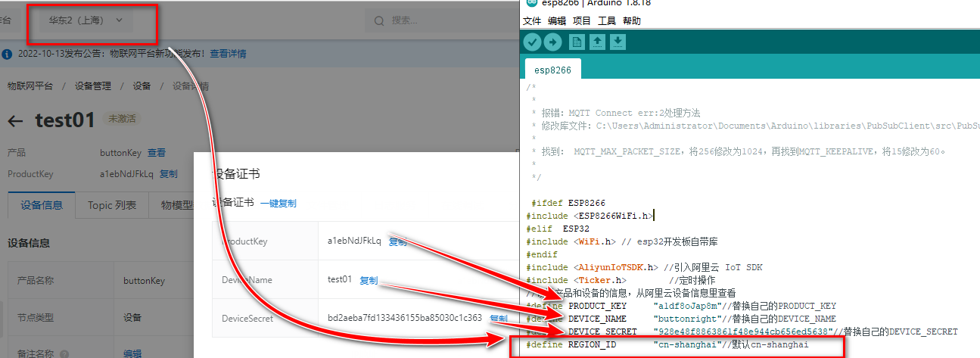Click 查看 next to buttonKey product

tap(156, 153)
